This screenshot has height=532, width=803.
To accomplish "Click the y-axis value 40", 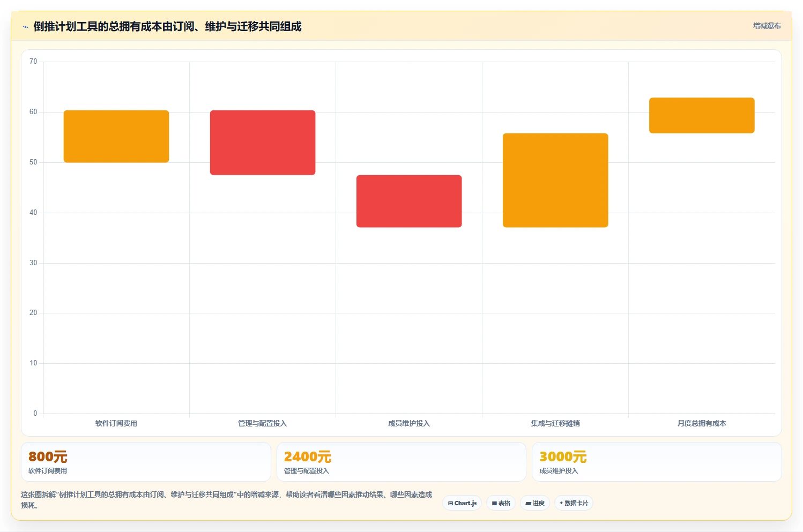I will [33, 213].
